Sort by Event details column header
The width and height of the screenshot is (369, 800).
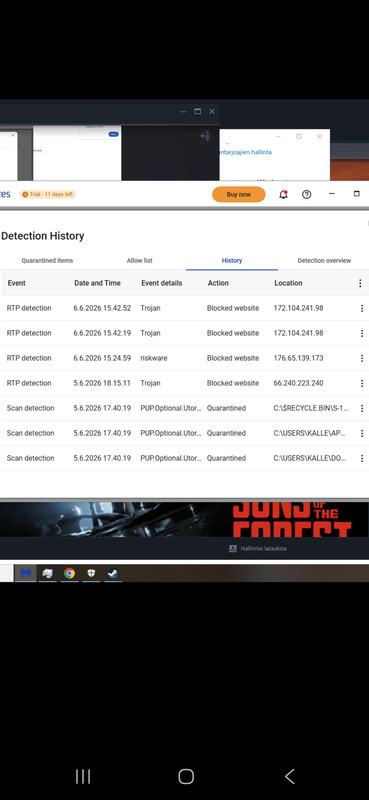tap(161, 283)
